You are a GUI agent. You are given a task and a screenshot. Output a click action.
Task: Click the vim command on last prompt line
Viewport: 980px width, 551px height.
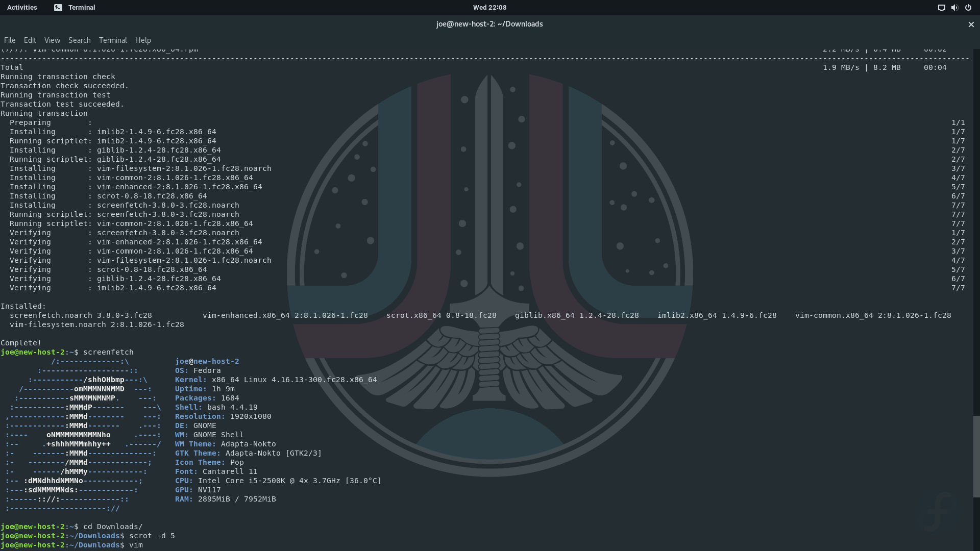136,545
